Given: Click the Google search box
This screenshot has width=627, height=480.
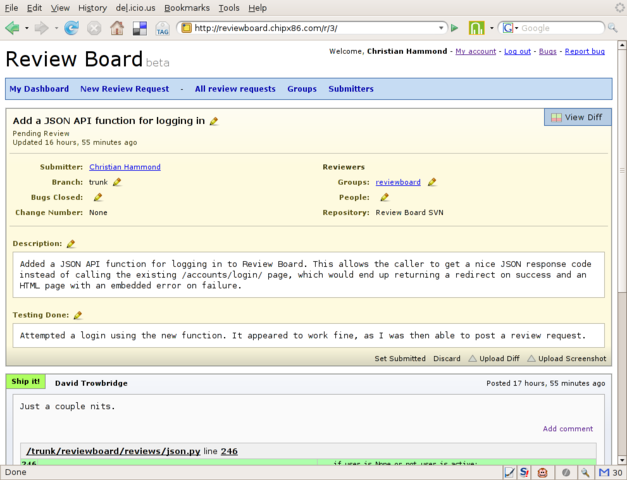Looking at the screenshot, I should 561,28.
